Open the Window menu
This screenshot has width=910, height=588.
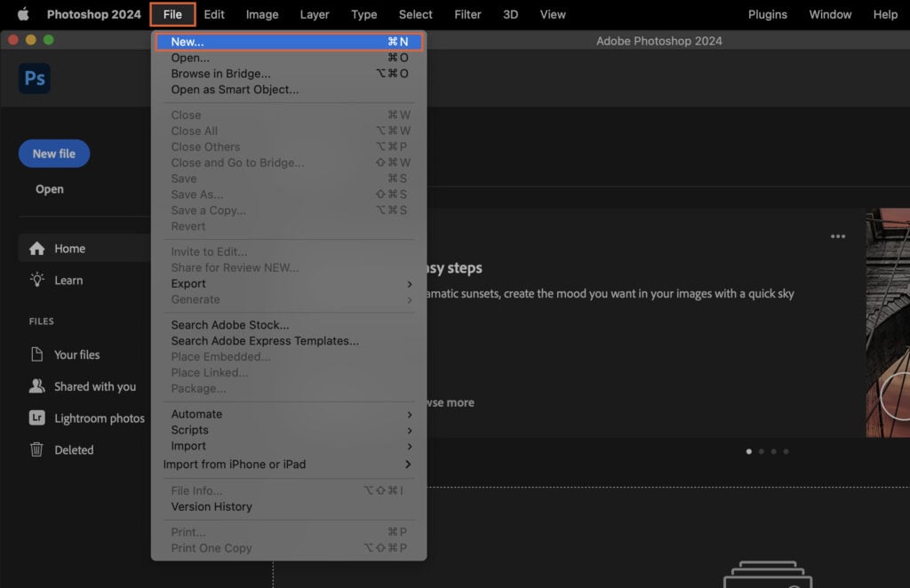coord(830,14)
